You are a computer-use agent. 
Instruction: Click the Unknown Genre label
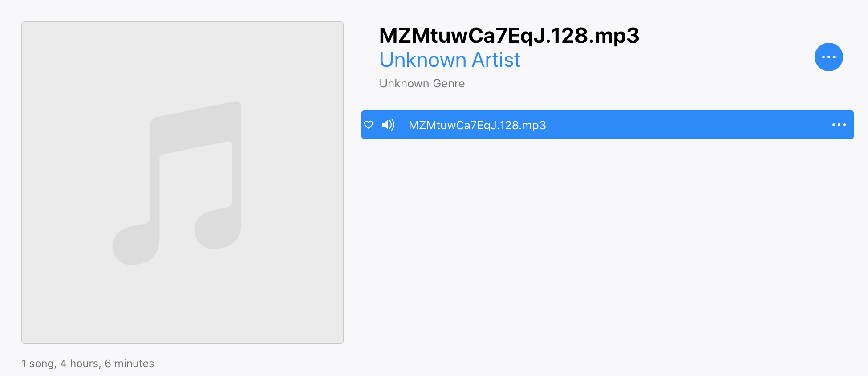[422, 83]
